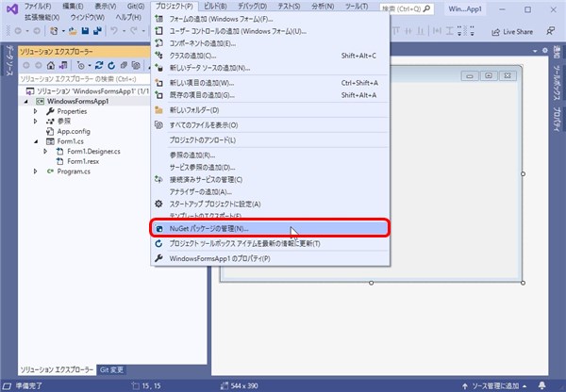Expand the Form1.Designer.cs node
Screen dimensions: 566x392
(45, 151)
